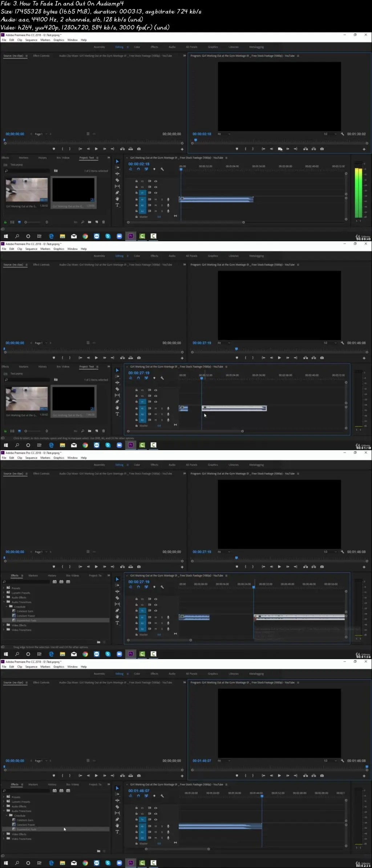In the 0:01:18 frame, click Program monitor Add Marker icon
Viewport: 372px width, 868px height.
pyautogui.click(x=237, y=358)
